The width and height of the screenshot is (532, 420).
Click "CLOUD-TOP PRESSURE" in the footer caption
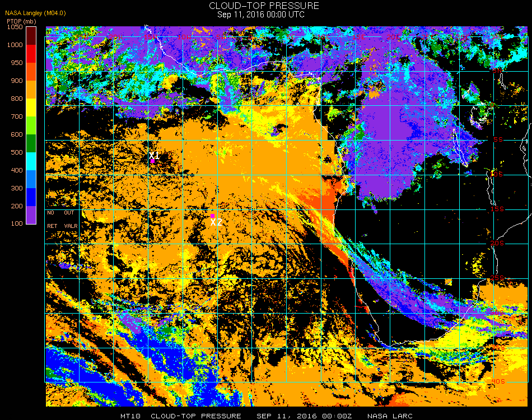coord(196,416)
